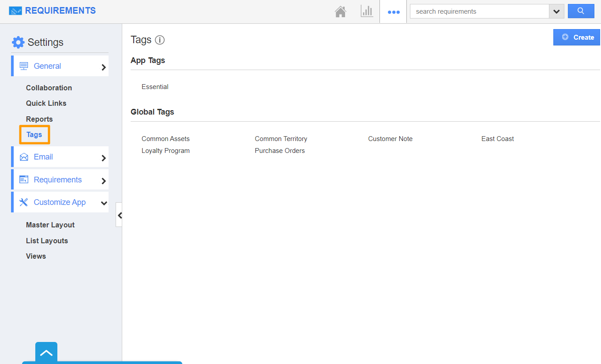Viewport: 601px width, 364px height.
Task: Click the magnifying glass search button
Action: tap(581, 11)
